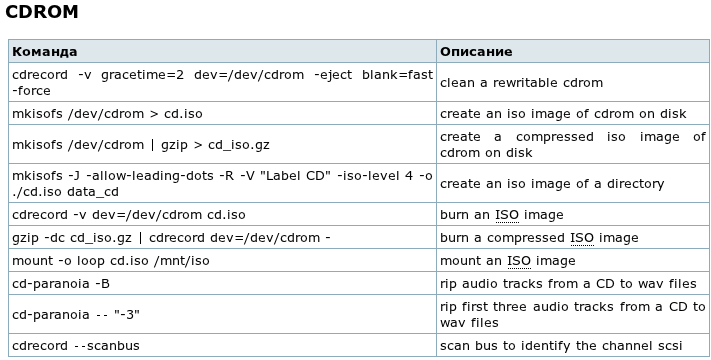Click ISO abbreviation in burn a compressed ISO image

582,238
